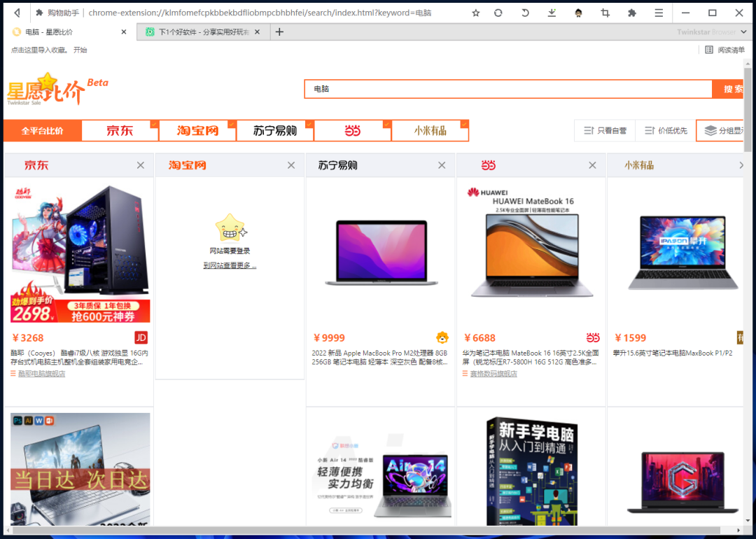The width and height of the screenshot is (756, 539).
Task: Open the browser hamburger menu icon
Action: (658, 13)
